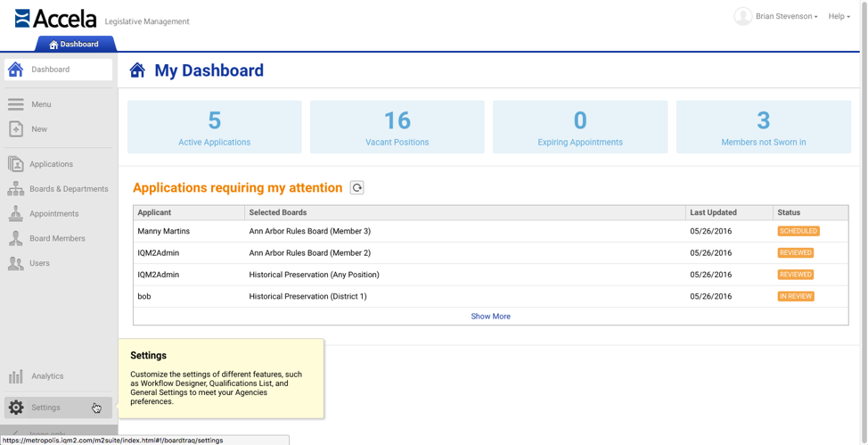Sort by the Last Updated column header
The height and width of the screenshot is (445, 868).
click(x=729, y=212)
